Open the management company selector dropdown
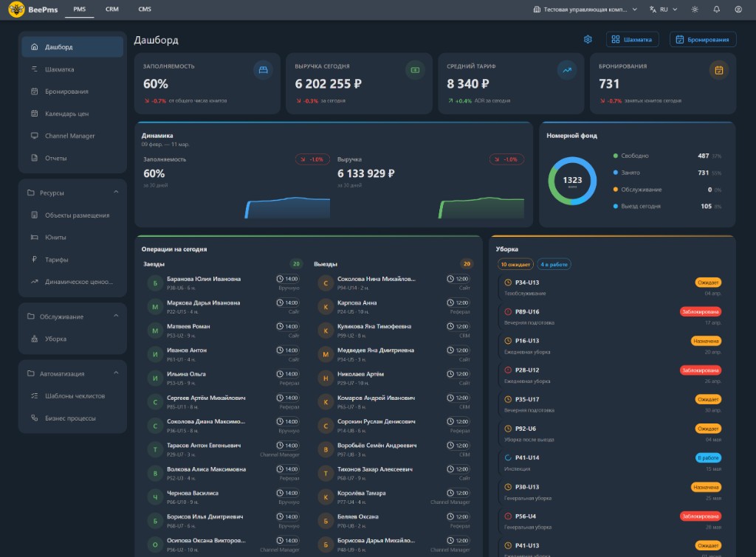756x557 pixels. (x=585, y=10)
